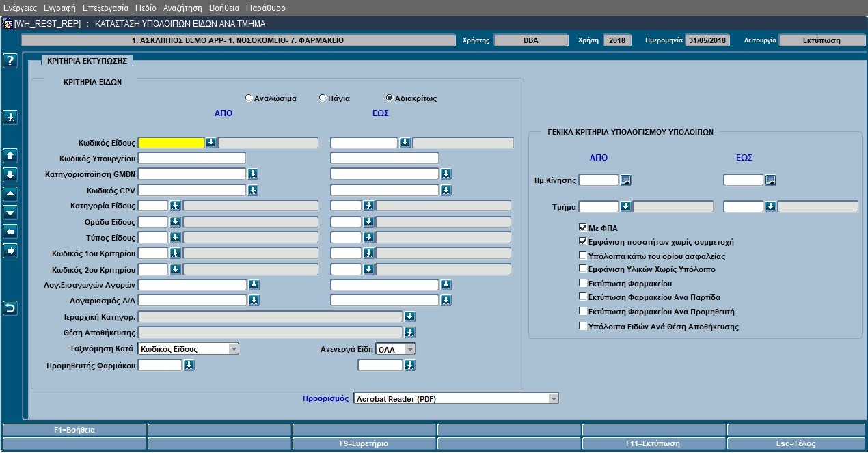The image size is (868, 453).
Task: Enable Υπόλοιπα Ειδών Ανά Θέση Αποθήκευσης
Action: [x=583, y=327]
